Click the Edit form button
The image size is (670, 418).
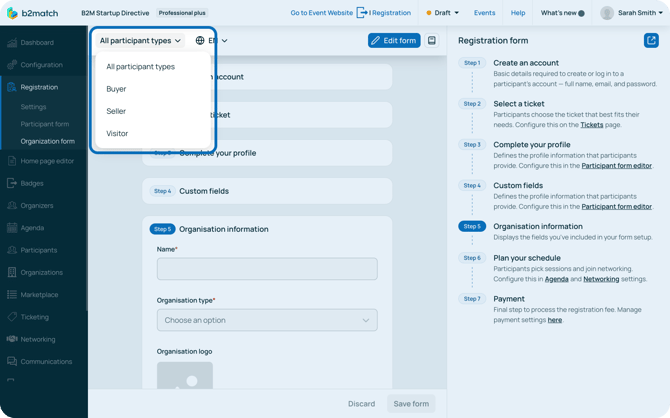tap(394, 40)
